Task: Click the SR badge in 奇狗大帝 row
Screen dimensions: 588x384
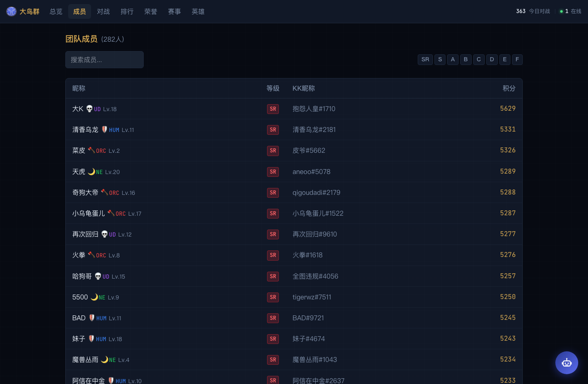Action: (273, 192)
